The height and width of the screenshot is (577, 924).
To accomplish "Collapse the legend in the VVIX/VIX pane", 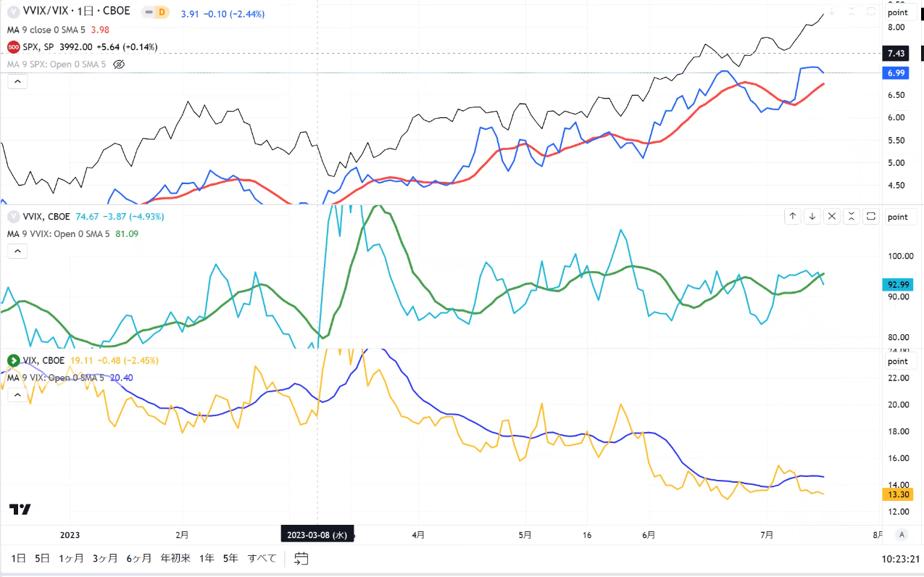I will tap(17, 81).
